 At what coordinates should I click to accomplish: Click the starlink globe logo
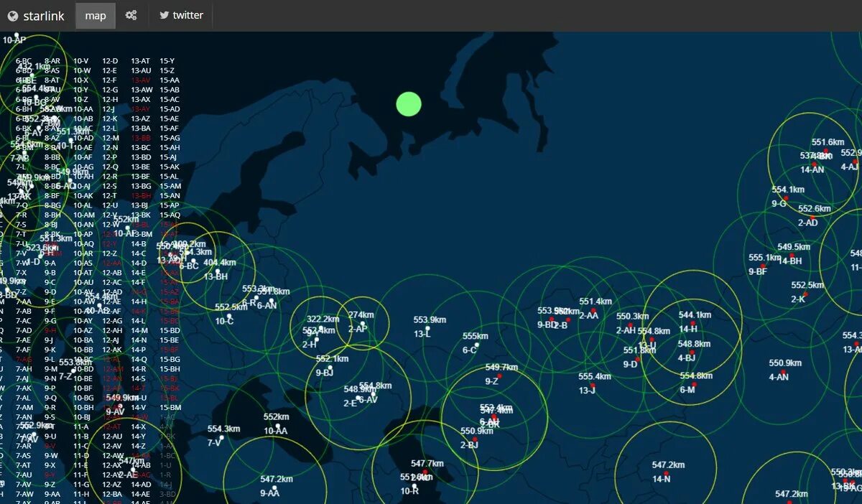pos(12,16)
